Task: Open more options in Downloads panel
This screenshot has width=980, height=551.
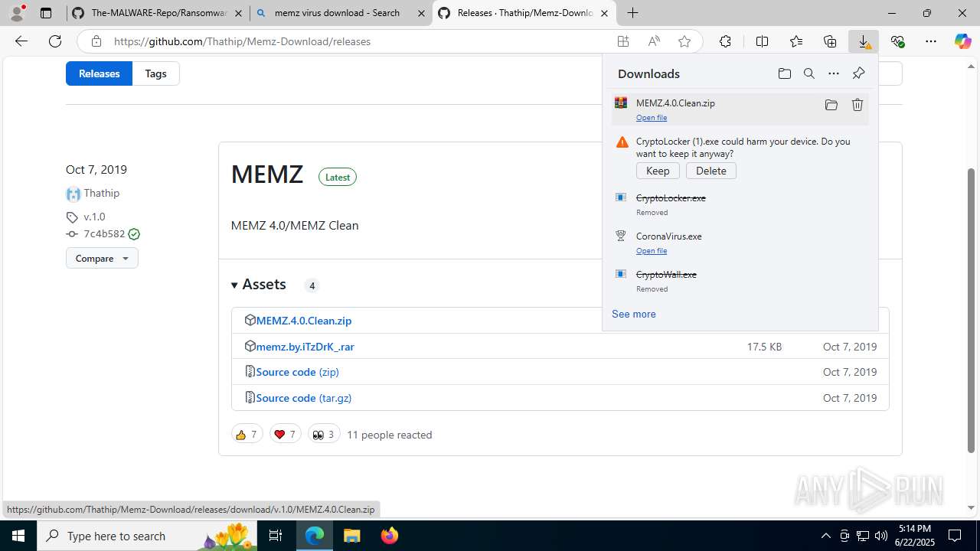Action: pos(834,73)
